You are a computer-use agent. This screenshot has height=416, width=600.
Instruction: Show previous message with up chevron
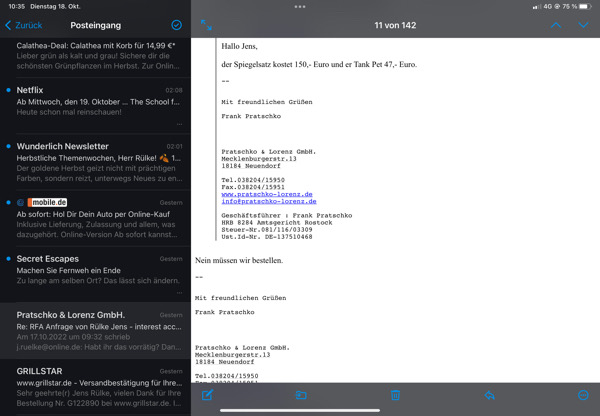(556, 25)
